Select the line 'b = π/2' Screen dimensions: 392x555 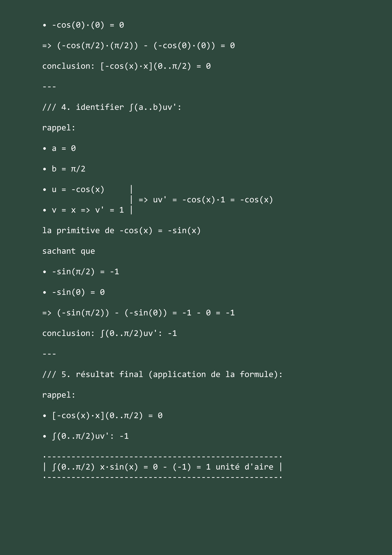coord(64,169)
